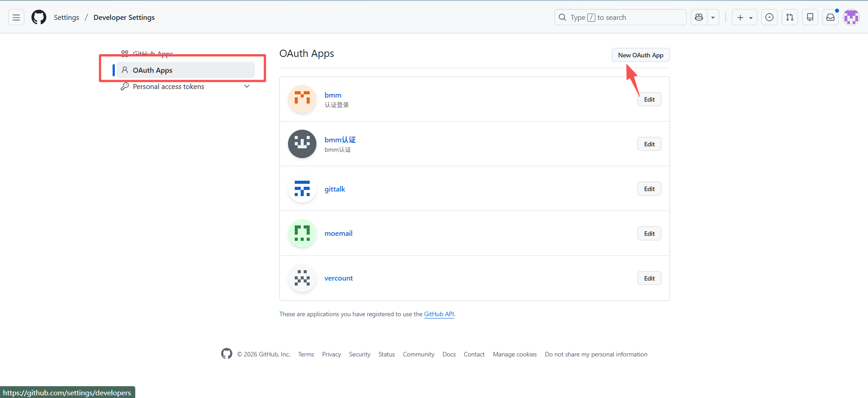The image size is (868, 398).
Task: Go to Settings breadcrumb link
Action: point(66,18)
